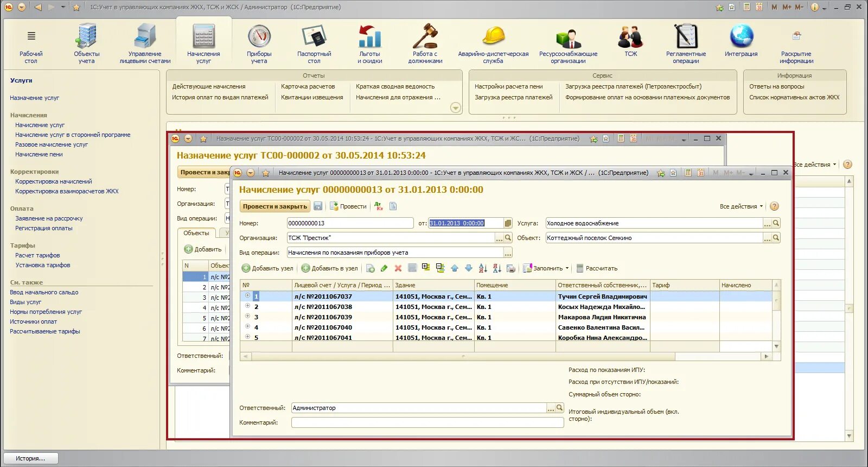Open Карточка расчетов report link
The width and height of the screenshot is (868, 467).
point(308,86)
